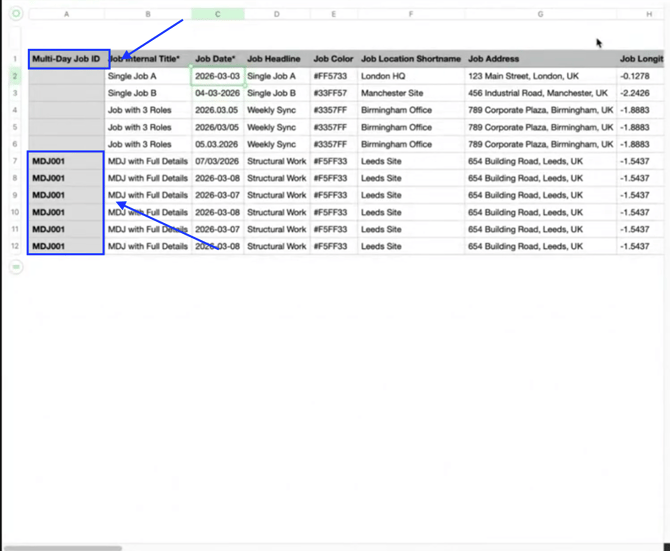
Task: Click the circular table handle at top-left corner
Action: click(15, 14)
